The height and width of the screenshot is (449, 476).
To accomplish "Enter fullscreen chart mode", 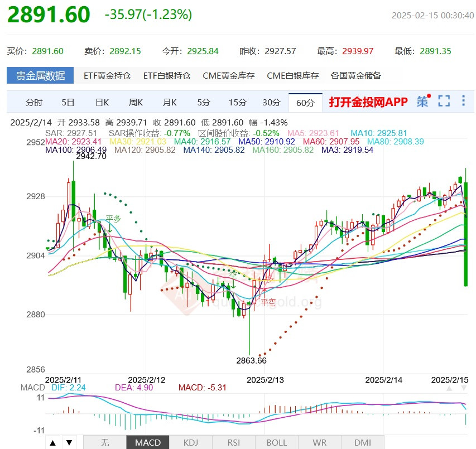I will click(x=444, y=102).
